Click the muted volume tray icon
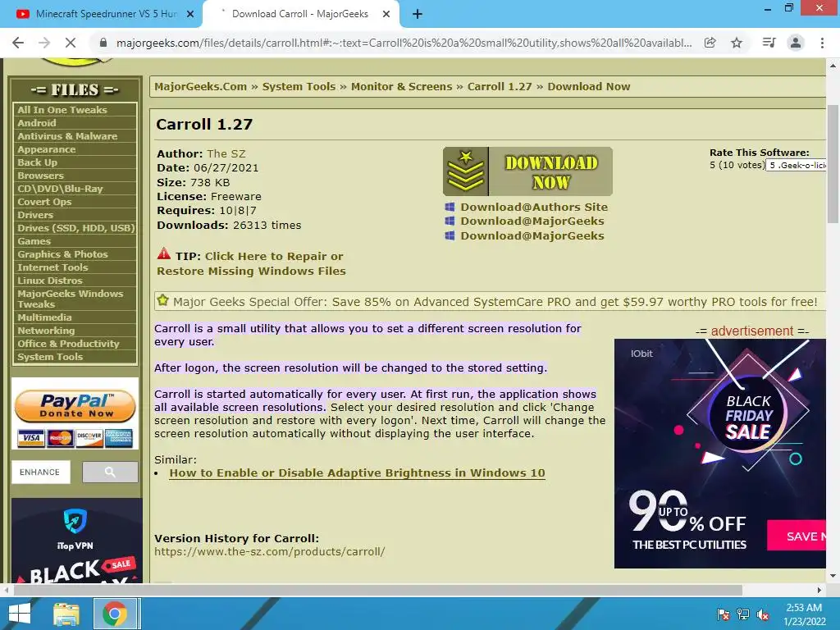The height and width of the screenshot is (630, 840). [x=764, y=614]
